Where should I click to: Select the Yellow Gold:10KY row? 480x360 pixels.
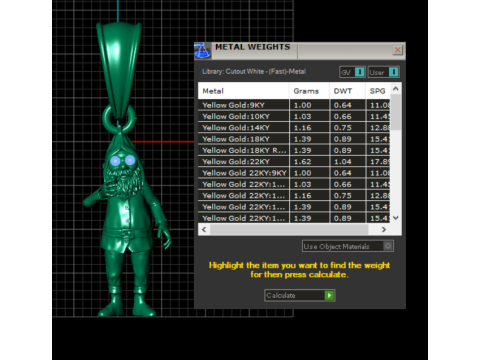point(294,116)
